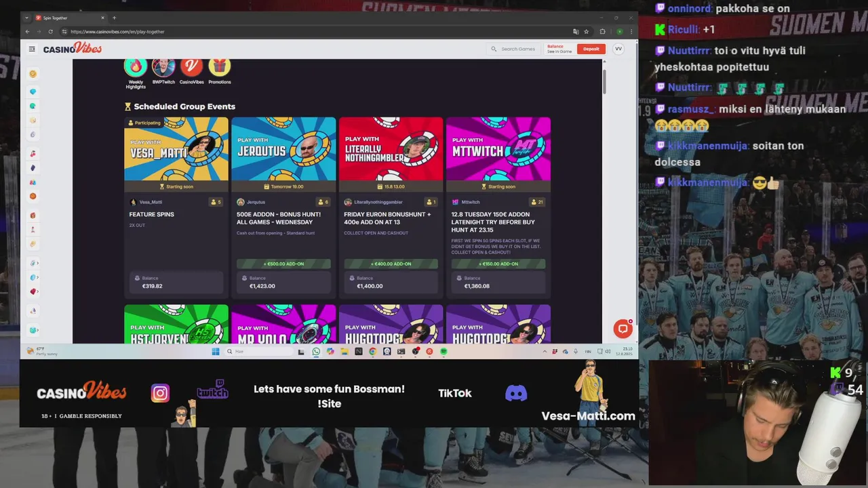Click the +€400.00 ADD-ON button
The image size is (868, 488).
click(x=391, y=264)
